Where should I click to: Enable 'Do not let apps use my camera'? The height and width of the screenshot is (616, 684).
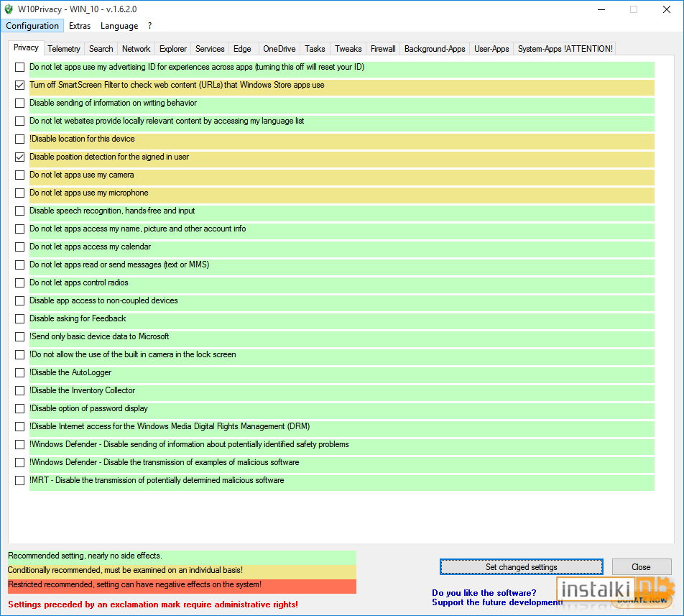coord(19,175)
